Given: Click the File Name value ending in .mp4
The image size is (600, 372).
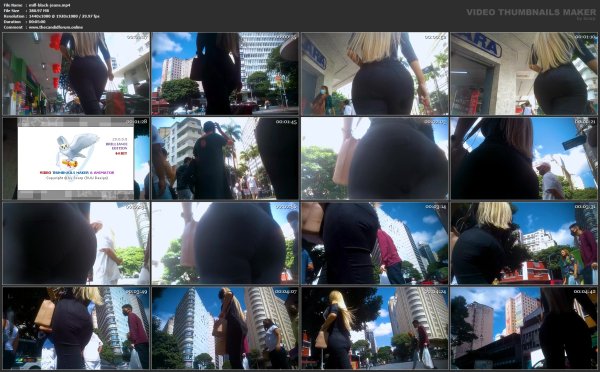Looking at the screenshot, I should pos(50,5).
